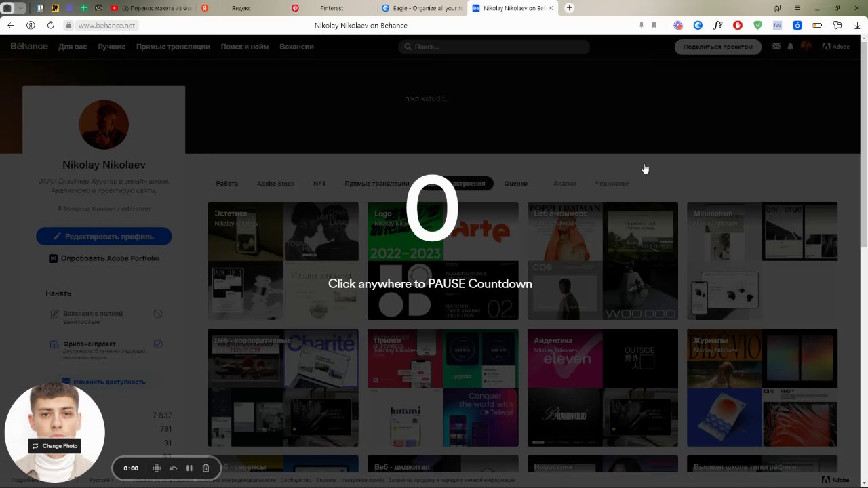
Task: Switch to the Яндекс tab
Action: [x=241, y=8]
